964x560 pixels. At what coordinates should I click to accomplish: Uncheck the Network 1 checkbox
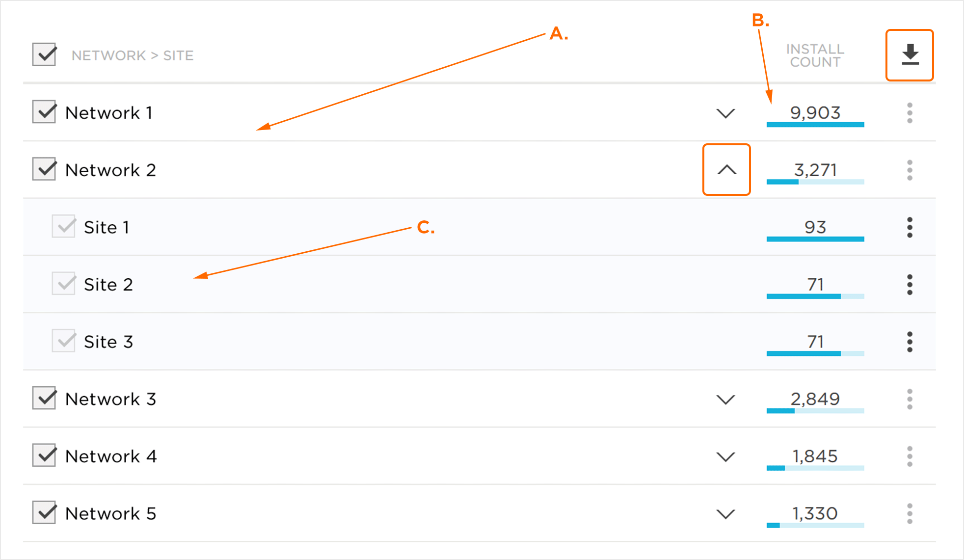point(44,112)
